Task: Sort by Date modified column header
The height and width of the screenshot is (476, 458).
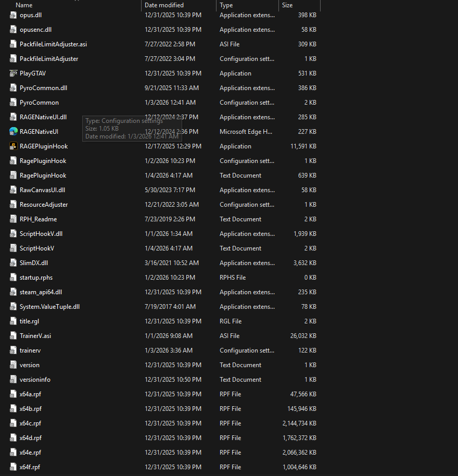Action: pos(164,5)
